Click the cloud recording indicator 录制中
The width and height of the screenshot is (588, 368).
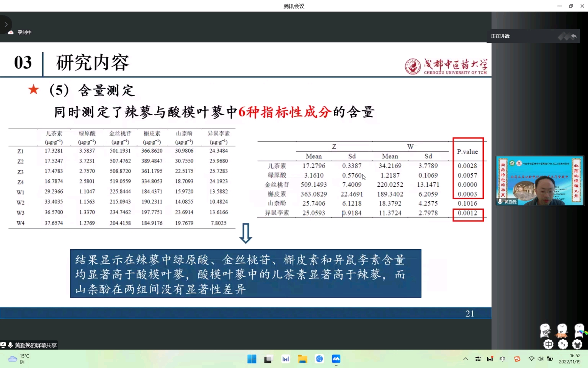tap(20, 33)
